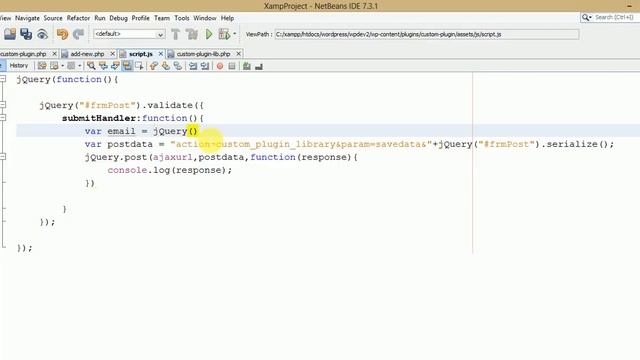Close the custom-plugin-lib.php tab
Image resolution: width=640 pixels, height=360 pixels.
click(x=238, y=54)
